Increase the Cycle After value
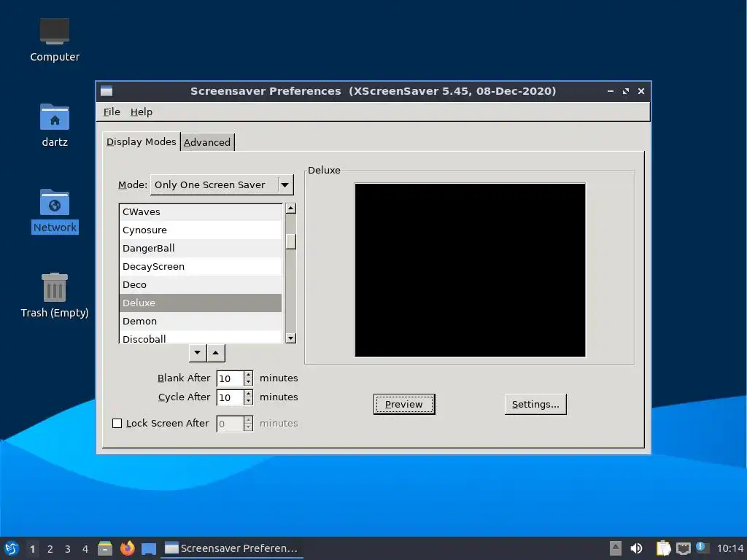The width and height of the screenshot is (747, 560). (x=248, y=393)
